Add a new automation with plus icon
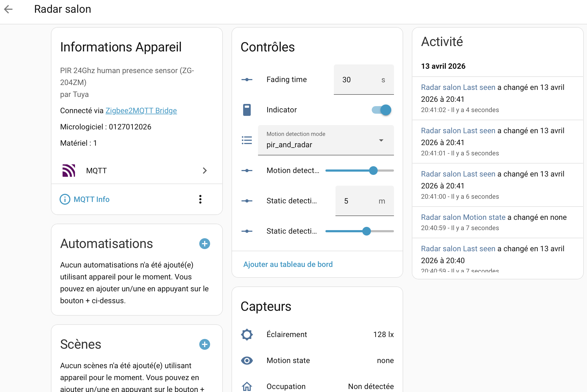The image size is (587, 392). pos(205,244)
